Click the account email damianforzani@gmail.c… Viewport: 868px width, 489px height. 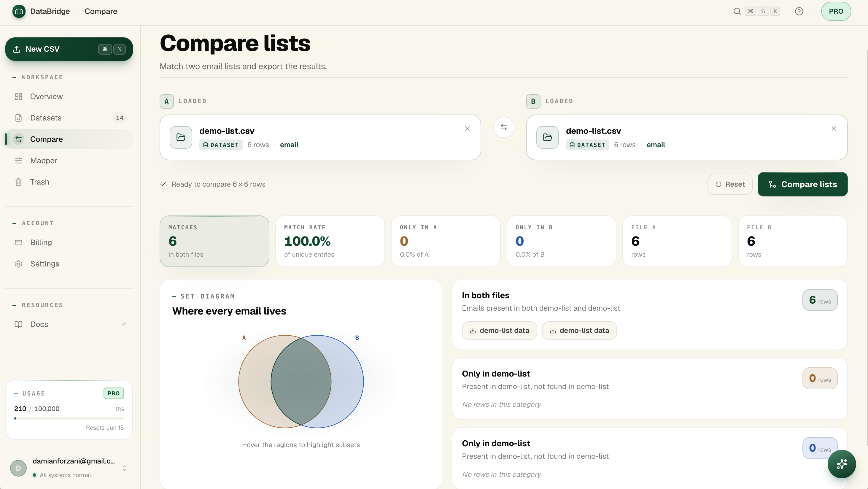click(x=74, y=461)
